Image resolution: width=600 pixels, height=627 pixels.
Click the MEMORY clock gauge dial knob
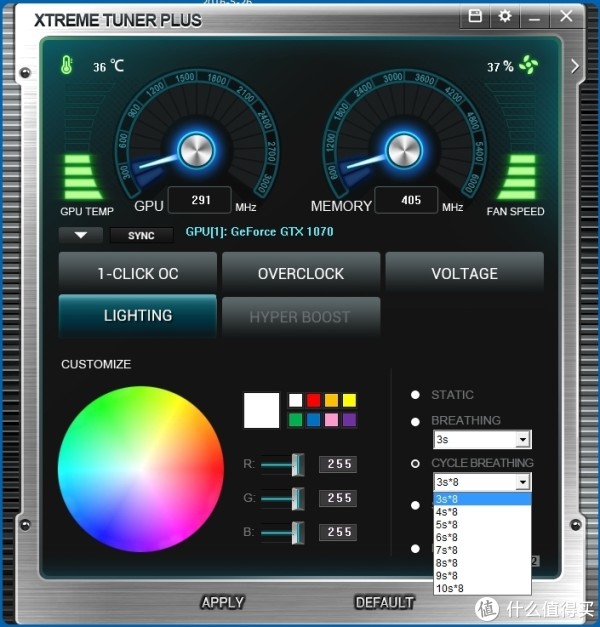(x=404, y=151)
